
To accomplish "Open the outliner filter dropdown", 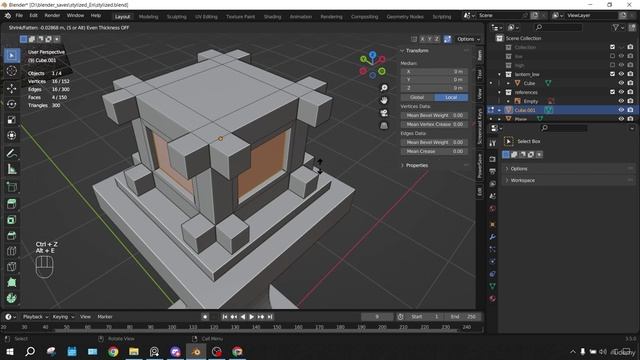I will click(x=617, y=27).
